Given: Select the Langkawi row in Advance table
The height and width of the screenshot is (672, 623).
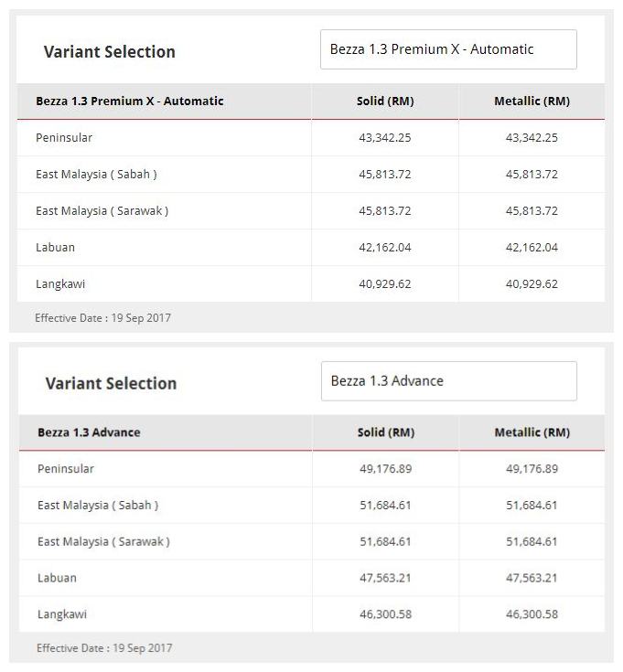Looking at the screenshot, I should (62, 615).
